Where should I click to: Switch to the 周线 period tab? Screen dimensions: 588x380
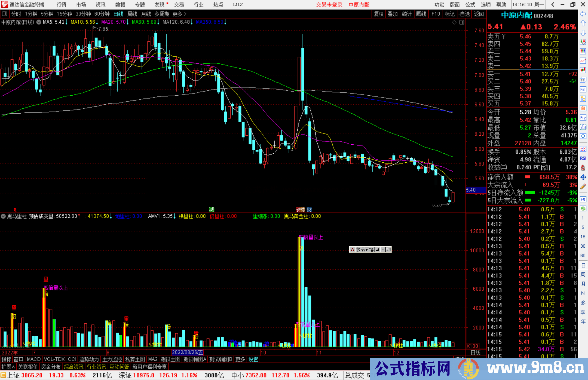[132, 14]
